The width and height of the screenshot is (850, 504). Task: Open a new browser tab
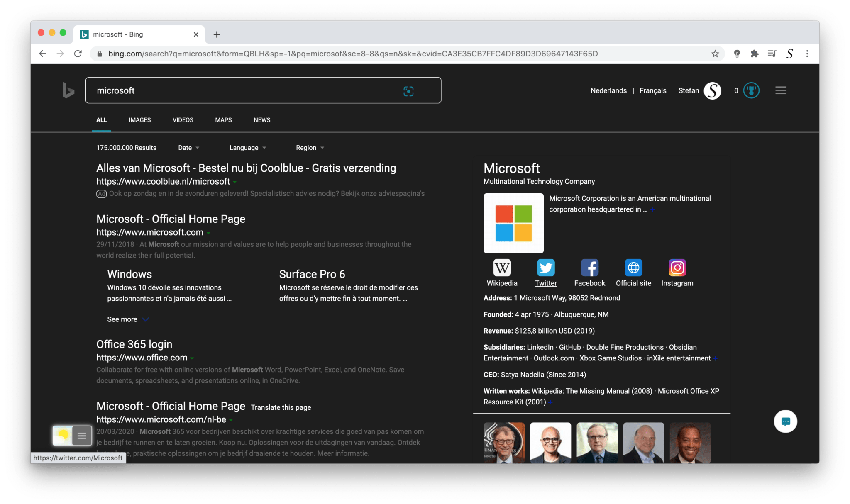[x=217, y=34]
